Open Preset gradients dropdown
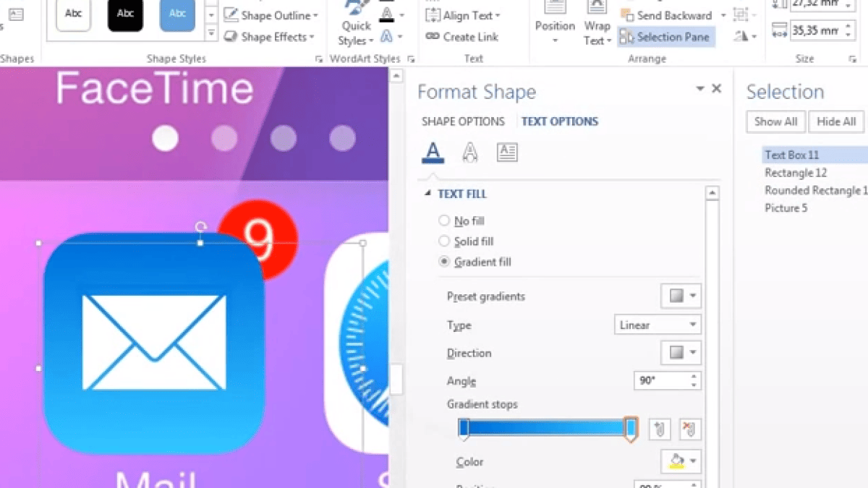 click(x=681, y=296)
